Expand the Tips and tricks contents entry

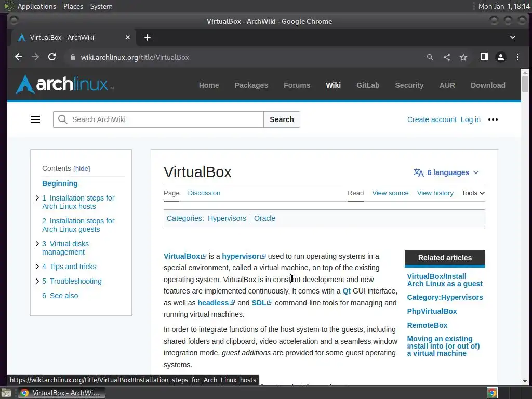[37, 267]
